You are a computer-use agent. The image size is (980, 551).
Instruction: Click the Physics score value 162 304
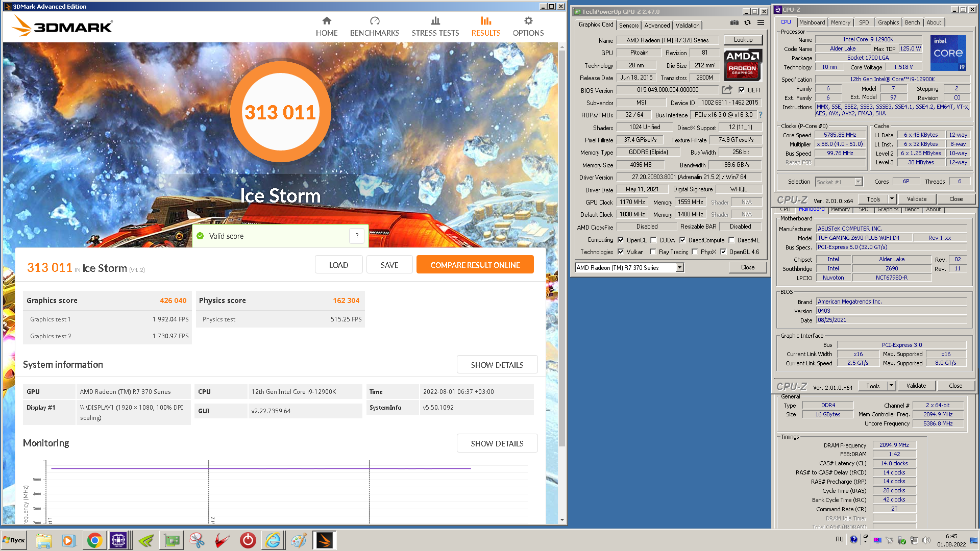(346, 300)
